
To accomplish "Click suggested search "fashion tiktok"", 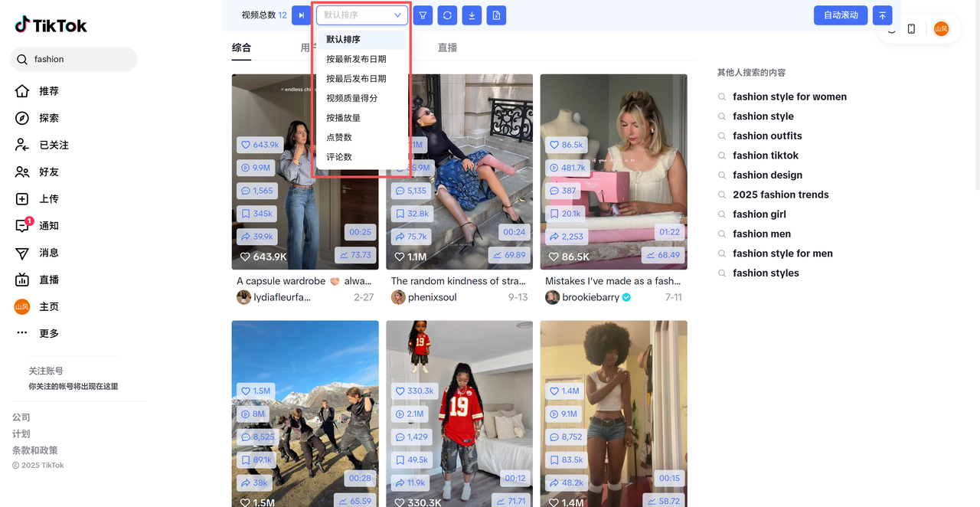I will [766, 155].
